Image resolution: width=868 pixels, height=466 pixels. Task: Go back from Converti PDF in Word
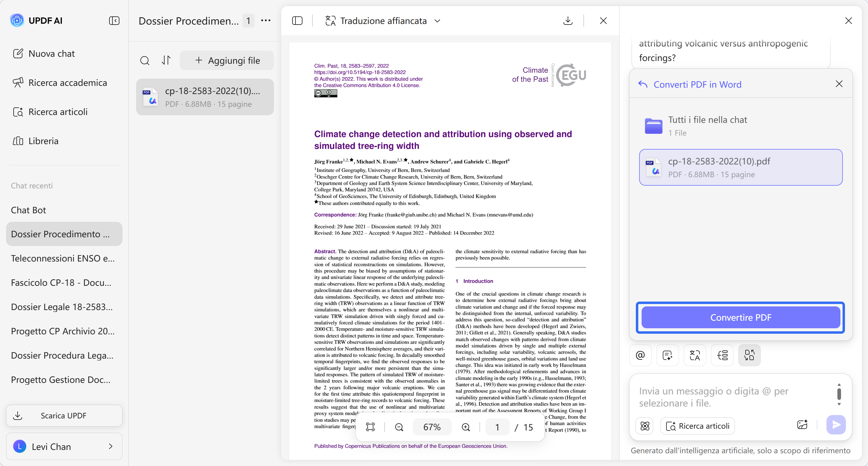click(x=643, y=84)
